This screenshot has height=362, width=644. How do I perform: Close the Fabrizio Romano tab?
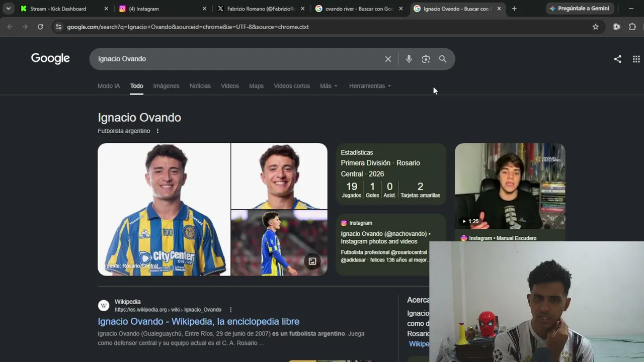302,9
